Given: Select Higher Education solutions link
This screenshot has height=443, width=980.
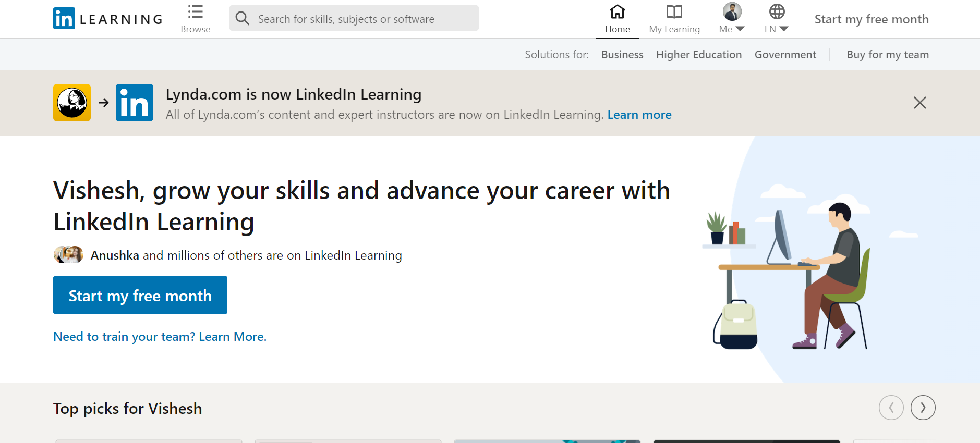Looking at the screenshot, I should 698,55.
